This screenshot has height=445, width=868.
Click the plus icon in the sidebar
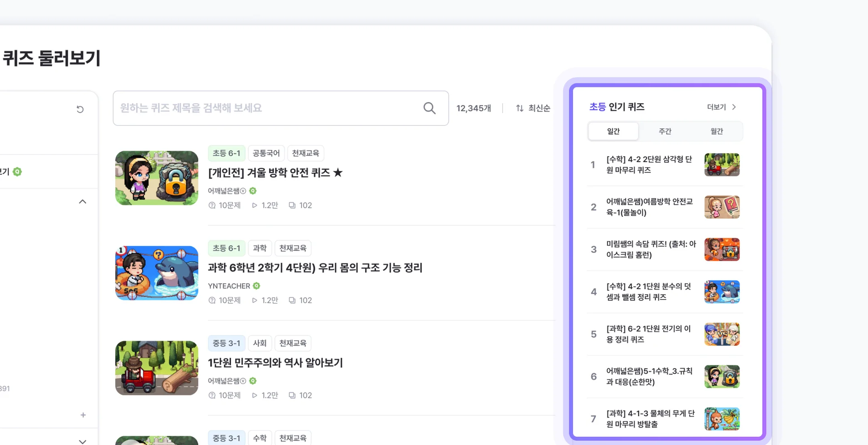83,415
